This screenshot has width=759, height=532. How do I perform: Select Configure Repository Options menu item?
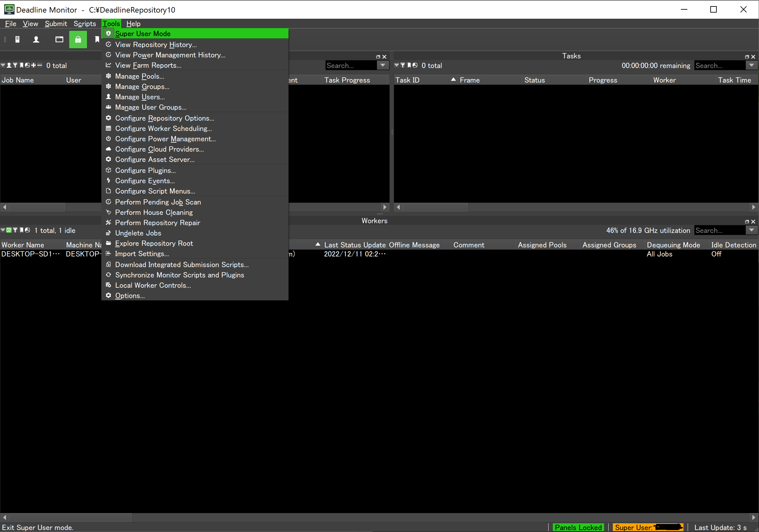click(164, 118)
